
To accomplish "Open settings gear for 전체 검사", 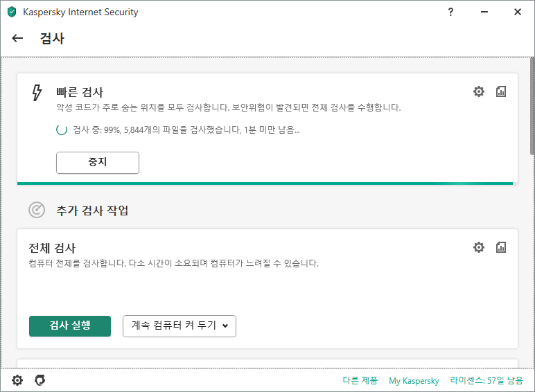I will coord(478,247).
